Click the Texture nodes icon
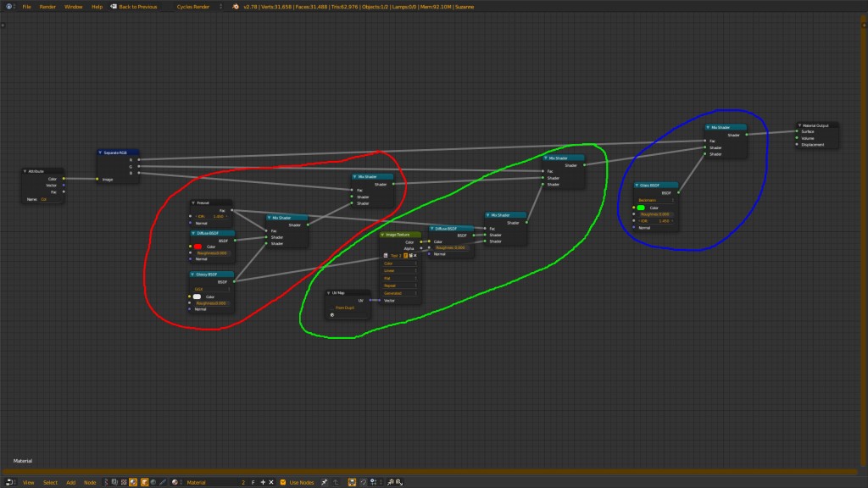868x488 pixels. pyautogui.click(x=124, y=480)
